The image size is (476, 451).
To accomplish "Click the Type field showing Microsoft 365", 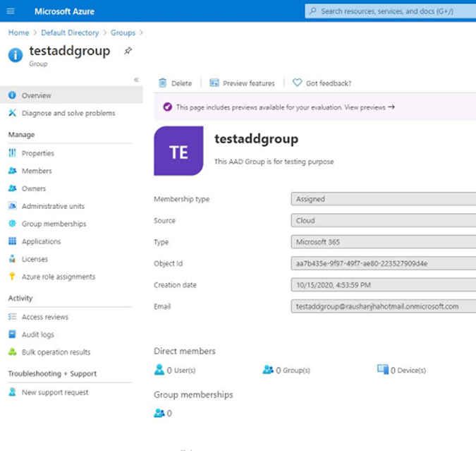I will click(x=384, y=242).
